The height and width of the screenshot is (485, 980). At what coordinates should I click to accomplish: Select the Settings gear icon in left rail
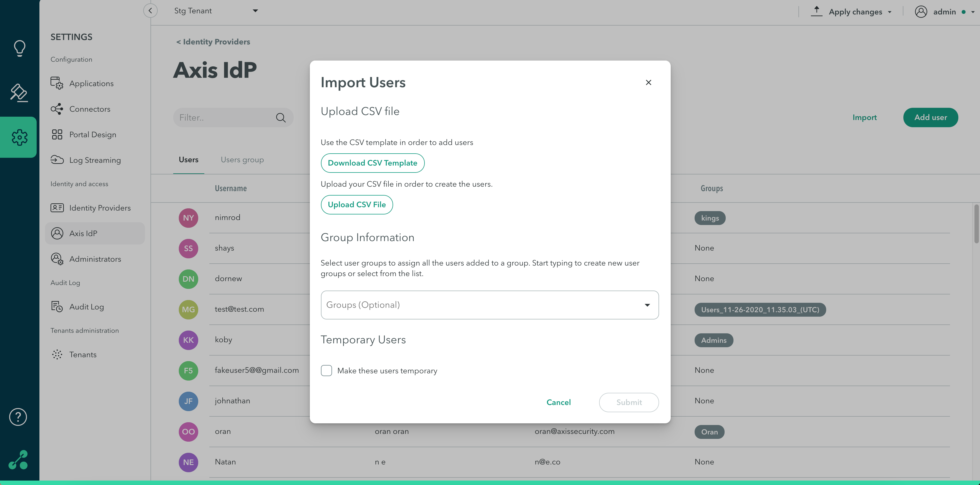pyautogui.click(x=19, y=137)
